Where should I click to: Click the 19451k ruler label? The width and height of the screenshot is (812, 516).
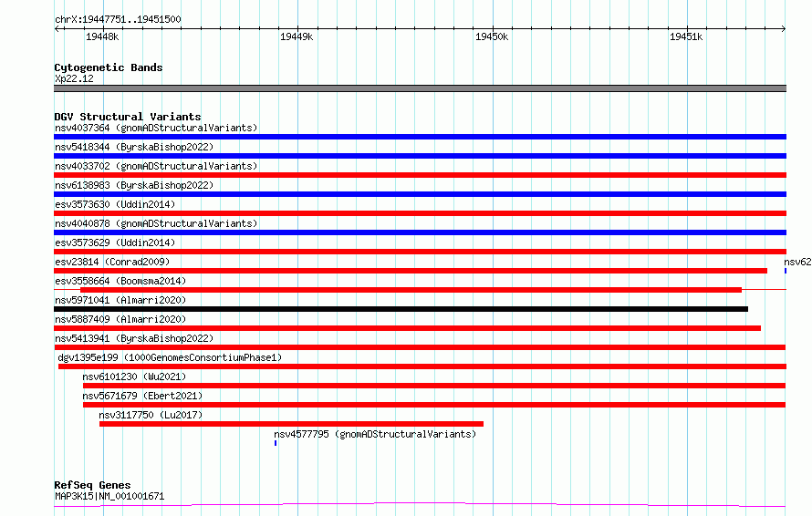coord(686,36)
